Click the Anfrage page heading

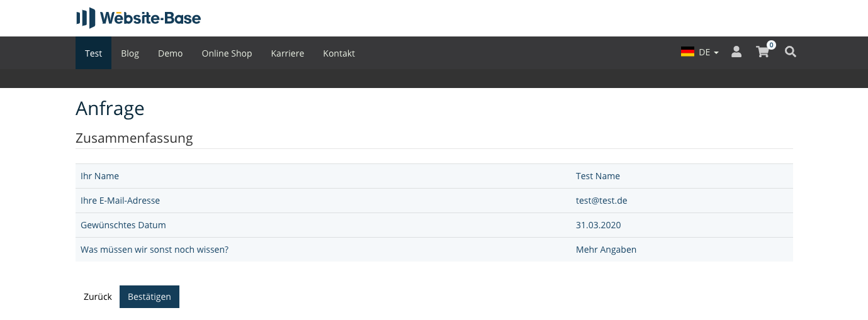(x=110, y=109)
